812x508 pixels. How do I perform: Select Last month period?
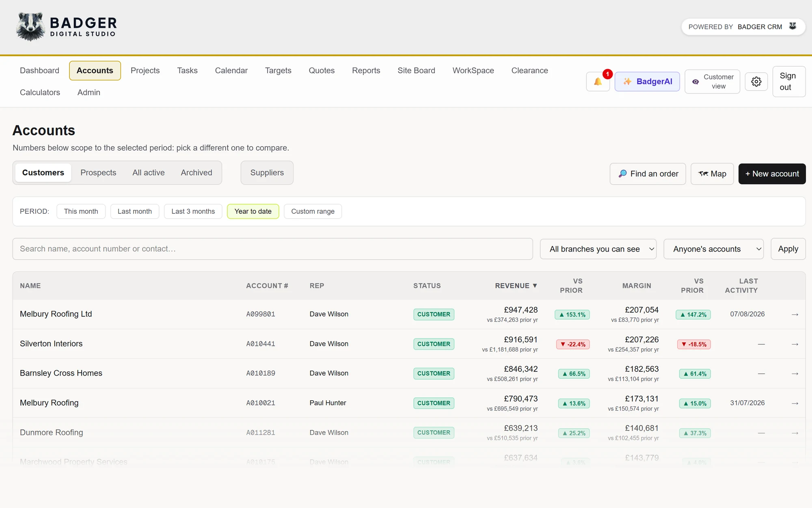tap(134, 211)
